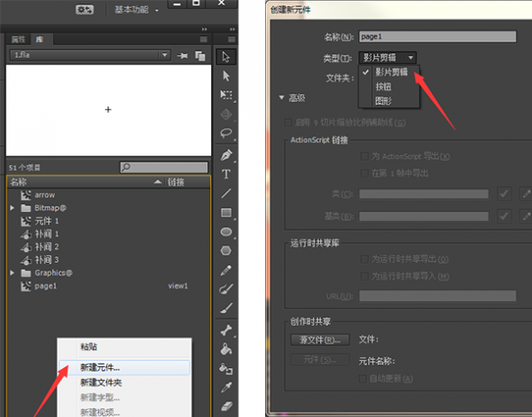Select the Eraser tool
This screenshot has width=532, height=417.
226,405
